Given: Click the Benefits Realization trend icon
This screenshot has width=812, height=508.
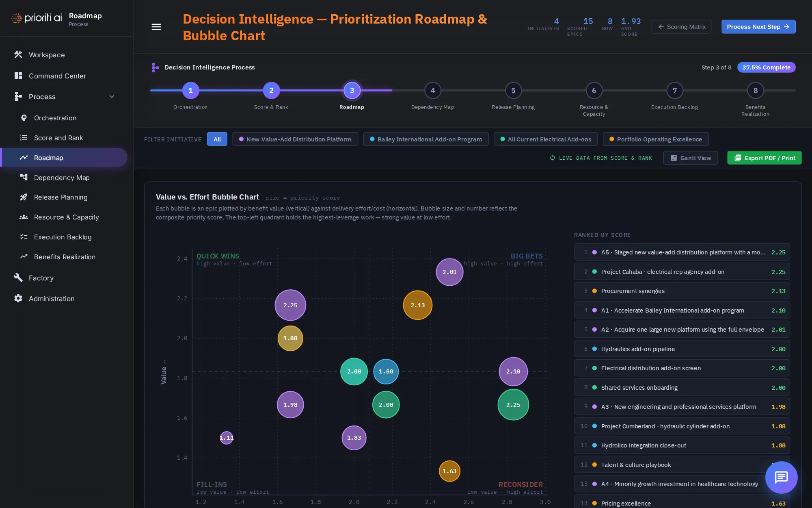Looking at the screenshot, I should point(24,257).
